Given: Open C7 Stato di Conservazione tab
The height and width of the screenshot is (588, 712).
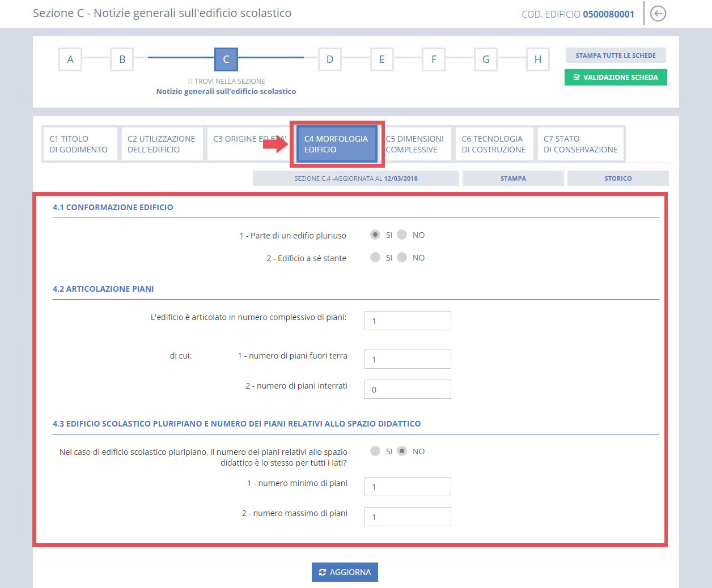Looking at the screenshot, I should 580,144.
